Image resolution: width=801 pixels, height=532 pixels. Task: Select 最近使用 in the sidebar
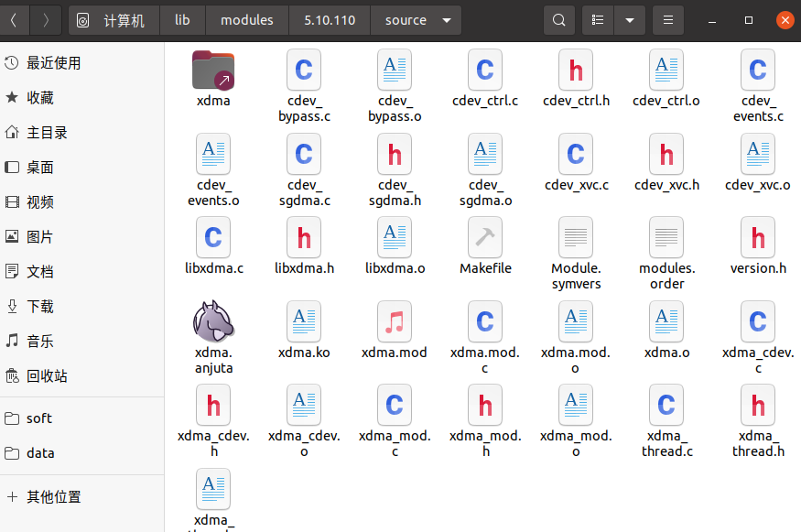tap(81, 63)
